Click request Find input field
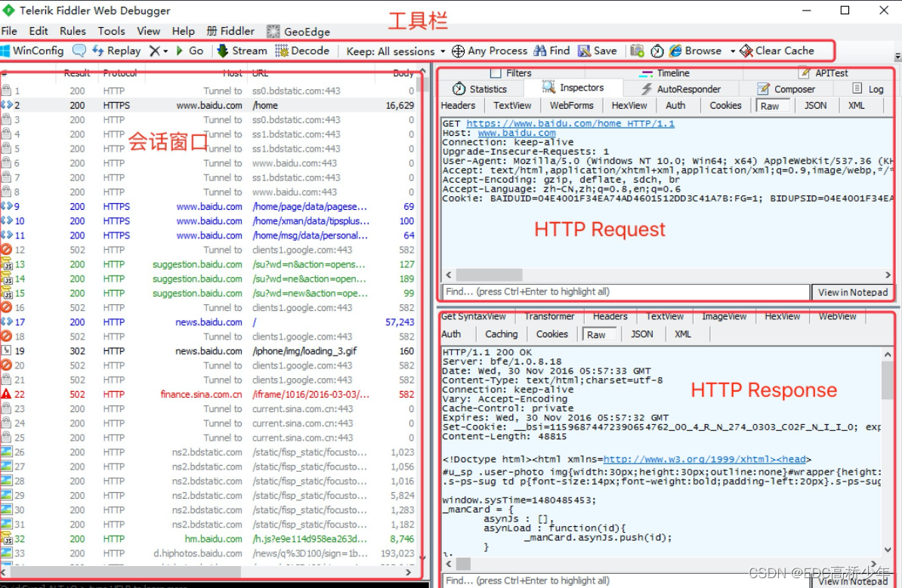 [x=626, y=292]
